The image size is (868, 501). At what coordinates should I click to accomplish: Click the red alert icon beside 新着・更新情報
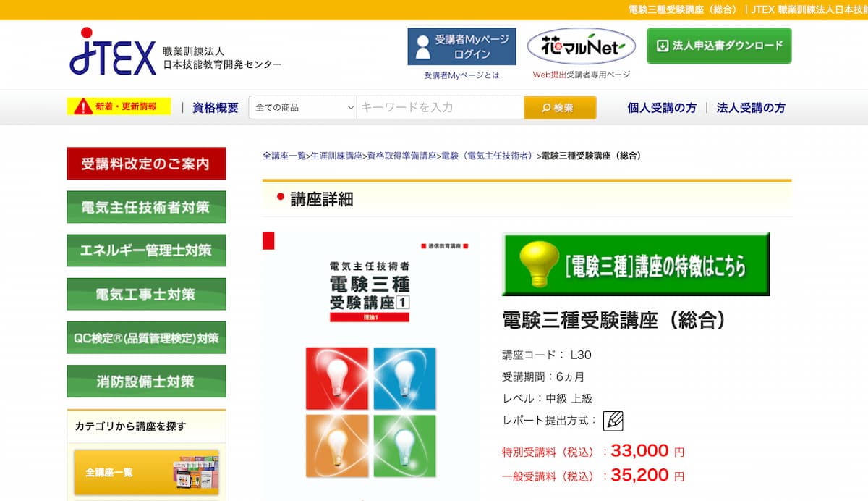coord(83,106)
